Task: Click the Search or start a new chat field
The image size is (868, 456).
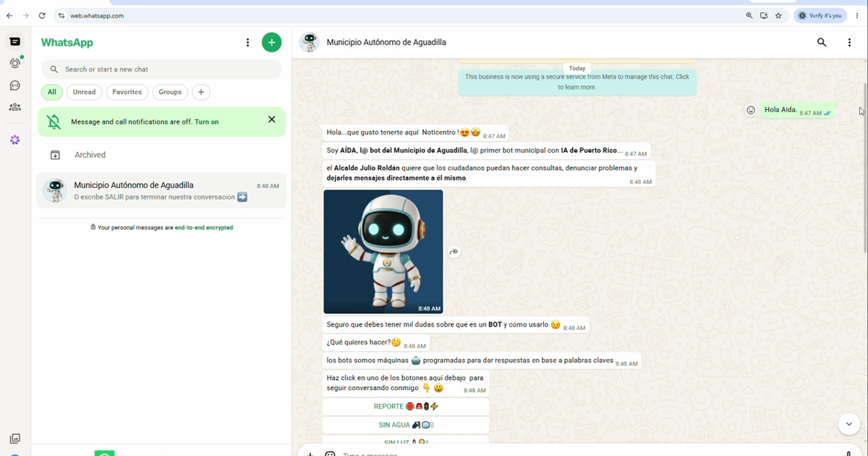Action: click(161, 69)
